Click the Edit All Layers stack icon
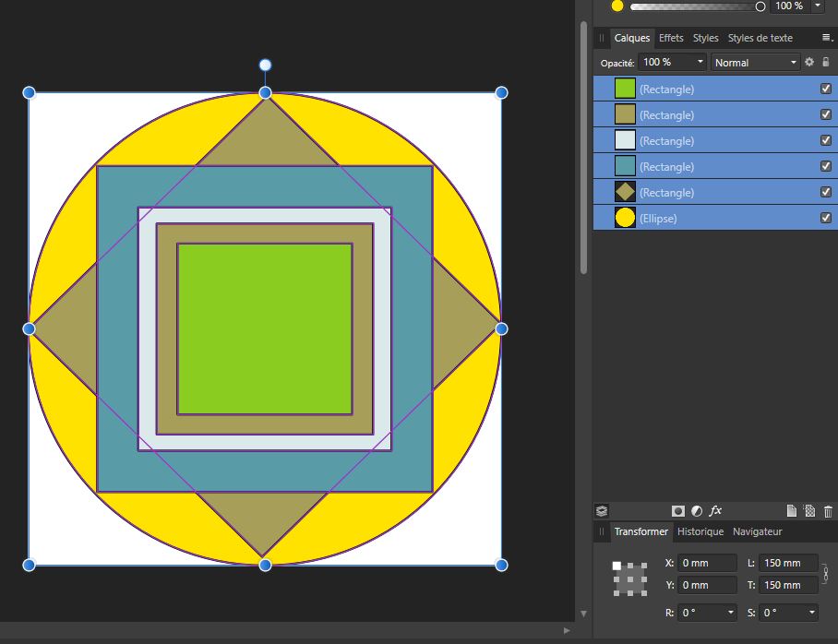Screen dimensions: 838x644 (x=602, y=511)
